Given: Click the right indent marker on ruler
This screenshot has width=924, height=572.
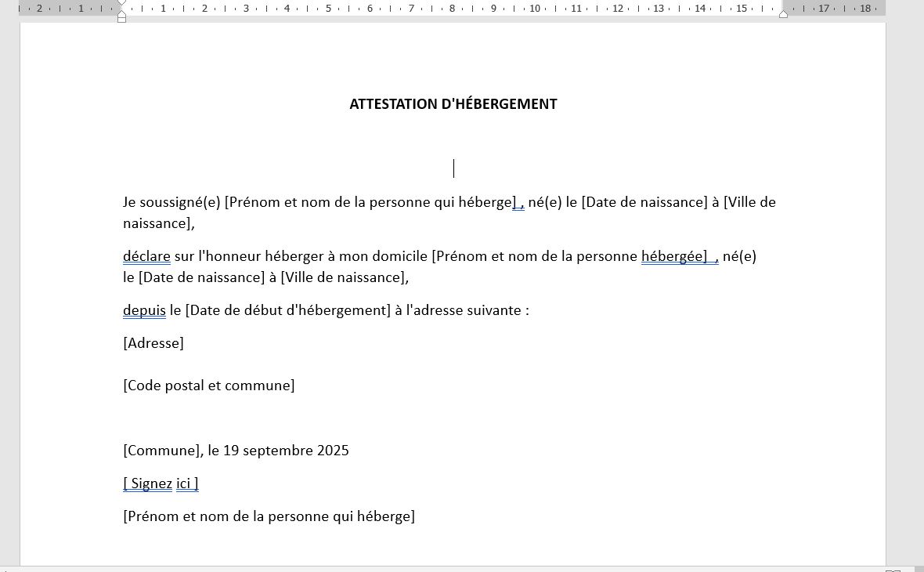Looking at the screenshot, I should 783,13.
